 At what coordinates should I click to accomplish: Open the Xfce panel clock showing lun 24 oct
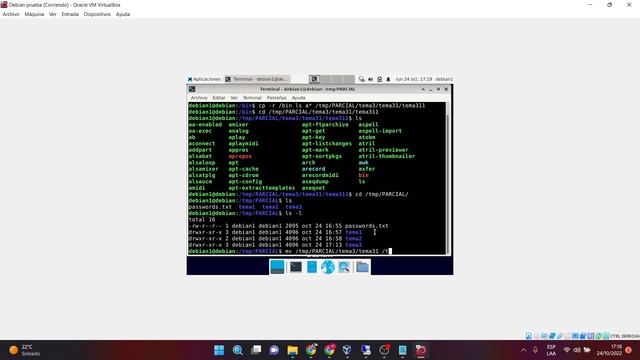(414, 79)
